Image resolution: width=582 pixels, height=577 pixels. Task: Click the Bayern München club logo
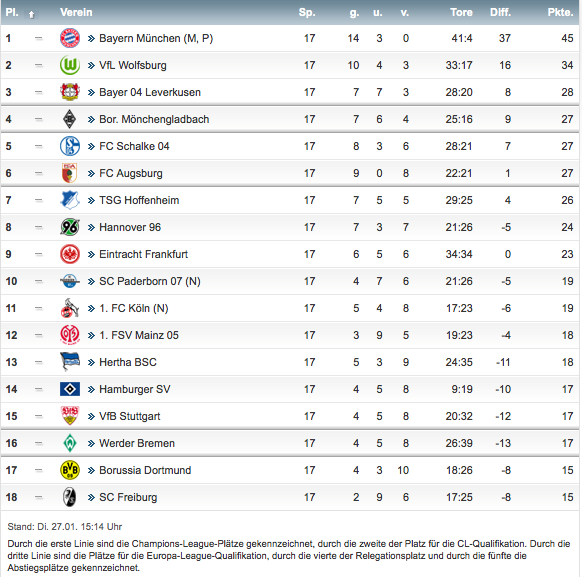(70, 38)
